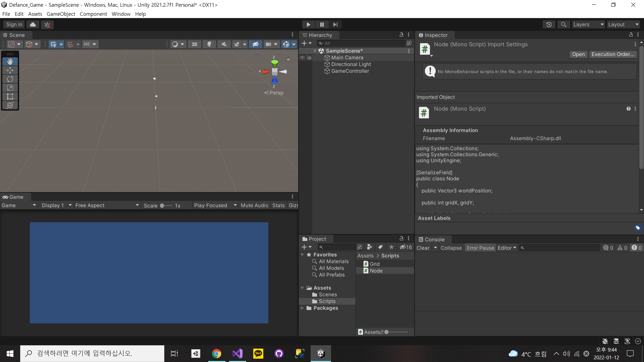The height and width of the screenshot is (362, 644).
Task: Toggle visibility eye for Main Camera
Action: (x=302, y=58)
